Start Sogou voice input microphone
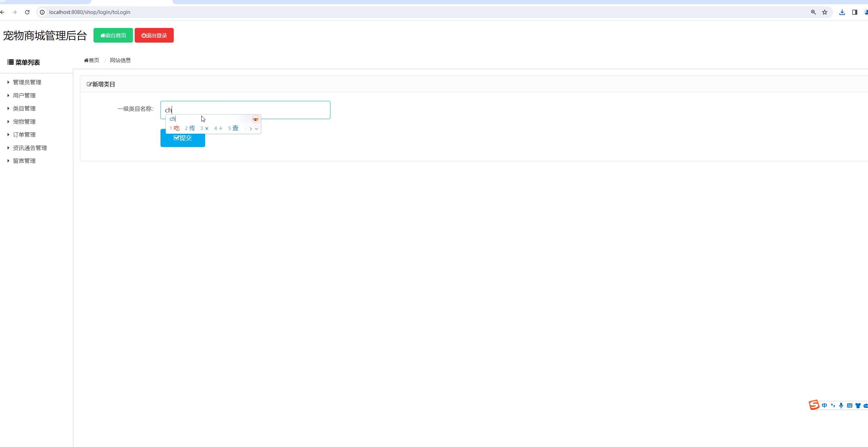 tap(841, 405)
